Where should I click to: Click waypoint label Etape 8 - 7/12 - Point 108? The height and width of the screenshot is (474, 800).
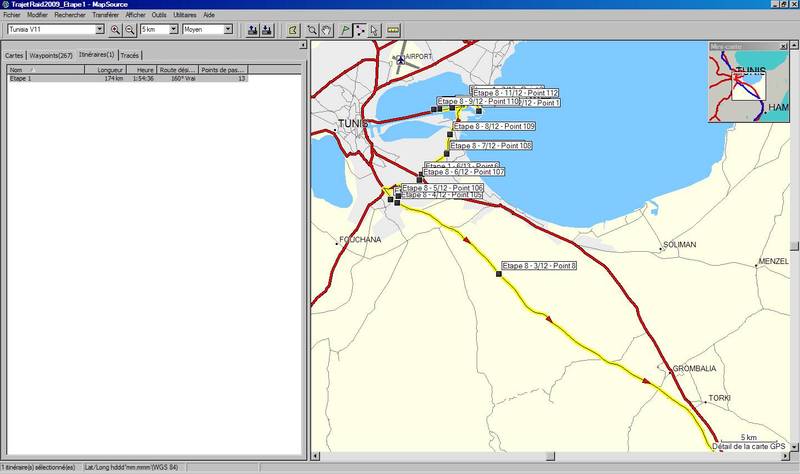491,145
